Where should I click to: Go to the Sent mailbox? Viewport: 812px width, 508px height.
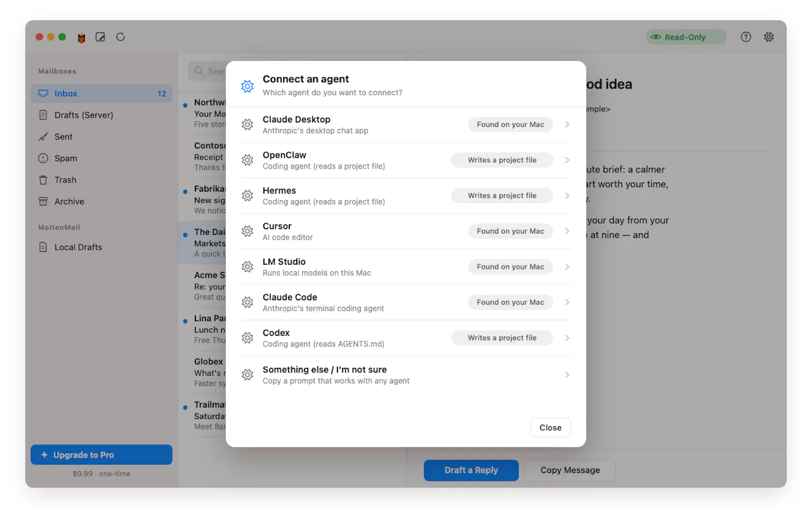click(101, 137)
